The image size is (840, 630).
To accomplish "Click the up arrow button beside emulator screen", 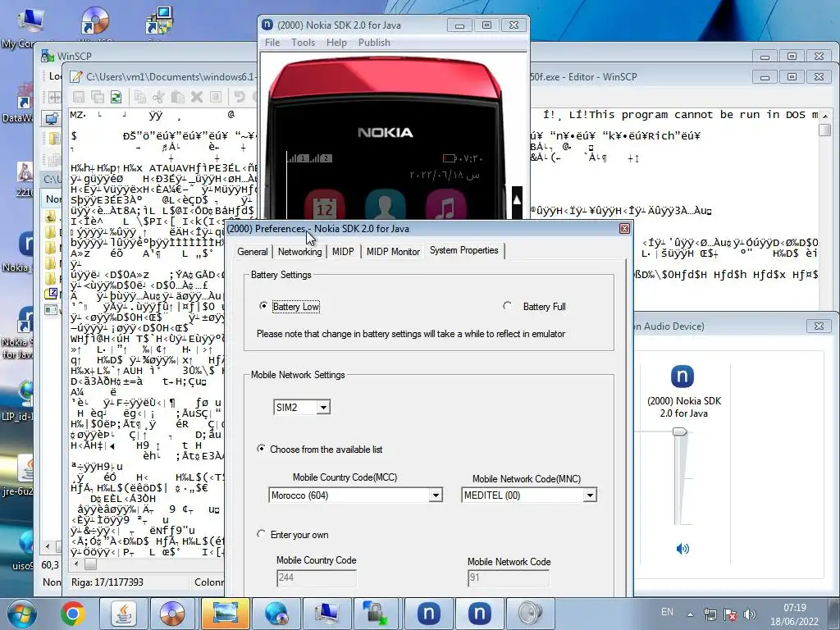I will 517,200.
